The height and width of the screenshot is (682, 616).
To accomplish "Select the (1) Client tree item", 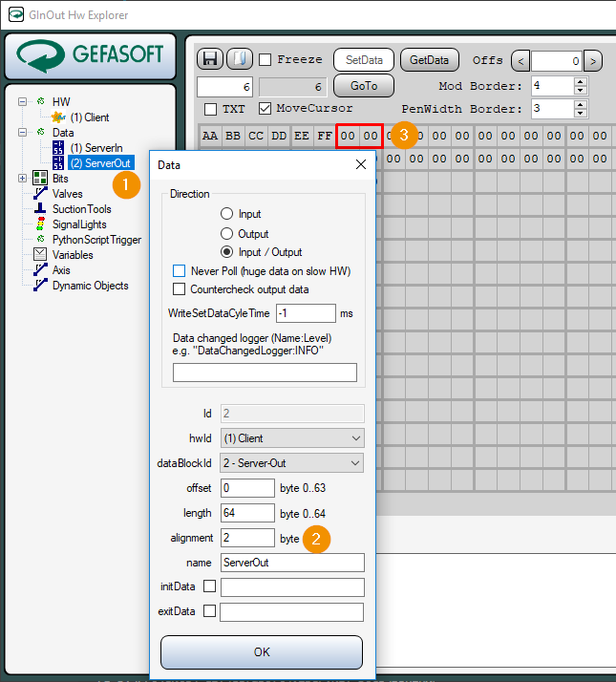I will click(x=90, y=117).
